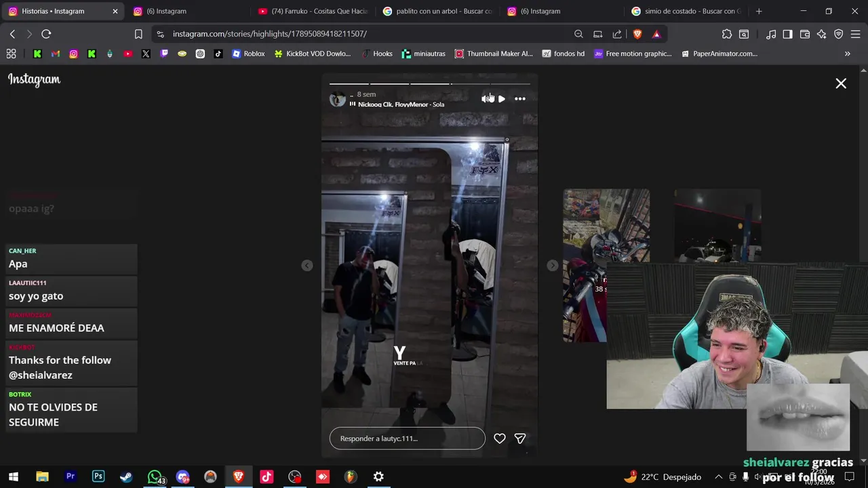This screenshot has height=488, width=868.
Task: Open the 'fondos hd' bookmark
Action: tap(564, 54)
